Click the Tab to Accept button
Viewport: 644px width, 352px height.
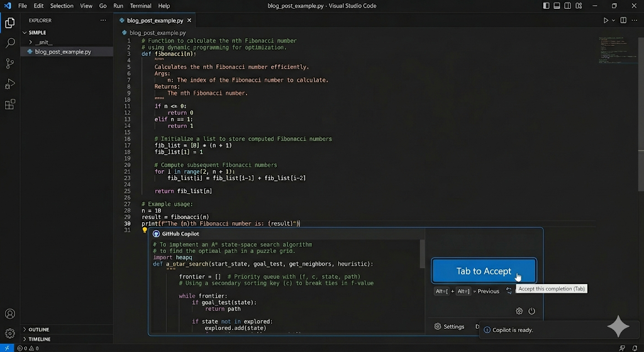click(x=484, y=271)
